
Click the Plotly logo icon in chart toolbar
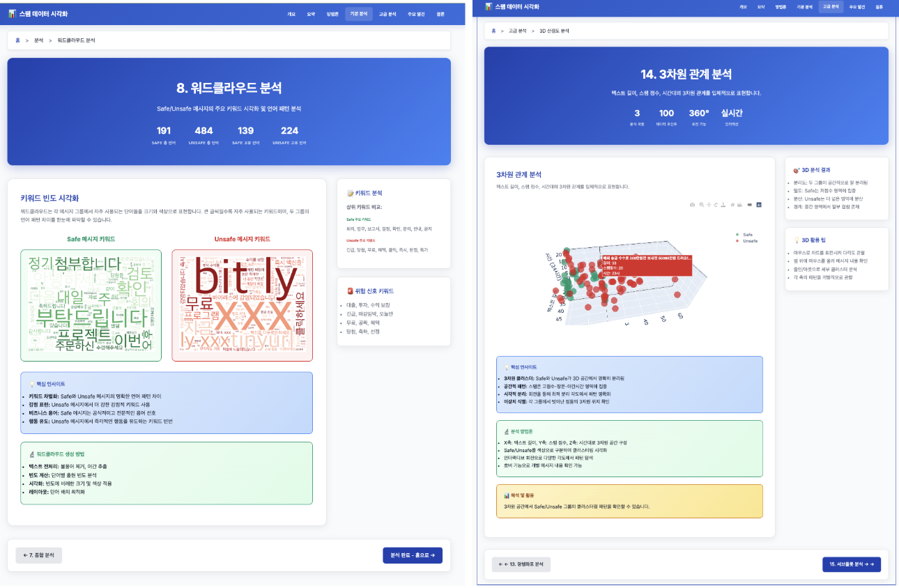pyautogui.click(x=759, y=205)
